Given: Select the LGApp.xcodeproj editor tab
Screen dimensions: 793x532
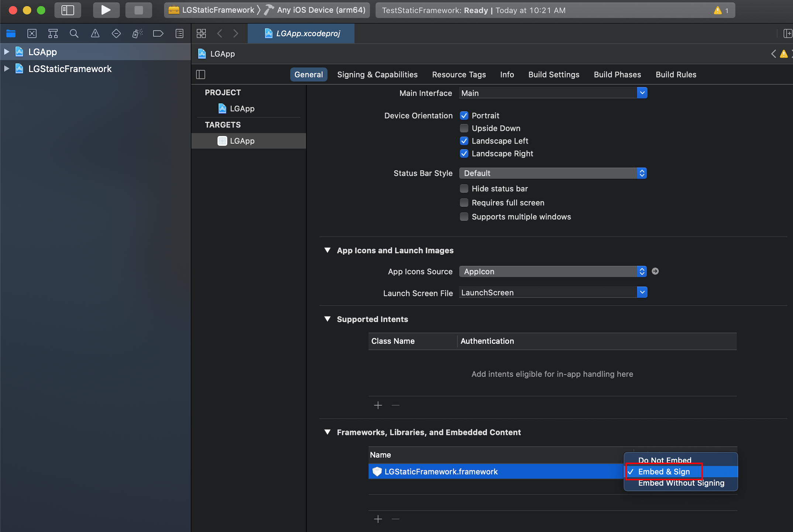Looking at the screenshot, I should [x=301, y=34].
